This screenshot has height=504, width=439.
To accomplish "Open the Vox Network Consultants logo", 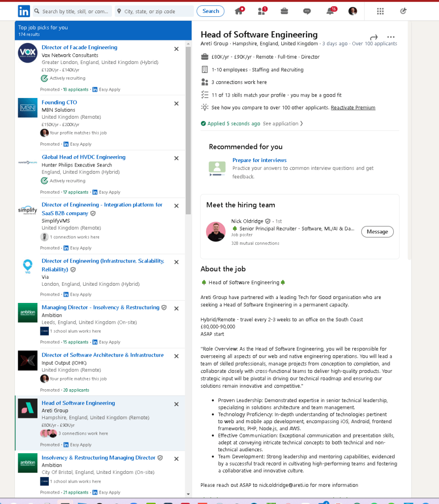I will (x=28, y=53).
